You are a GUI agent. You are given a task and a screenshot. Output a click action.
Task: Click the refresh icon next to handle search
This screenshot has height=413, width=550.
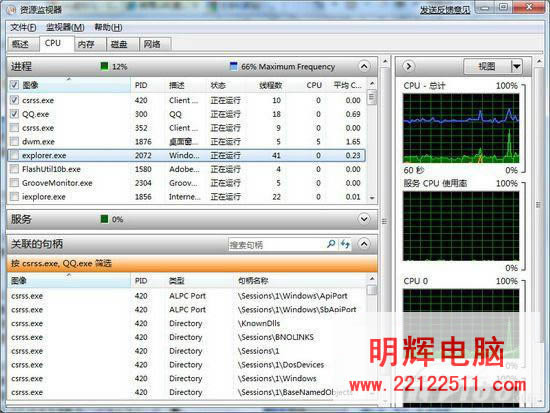(x=345, y=244)
